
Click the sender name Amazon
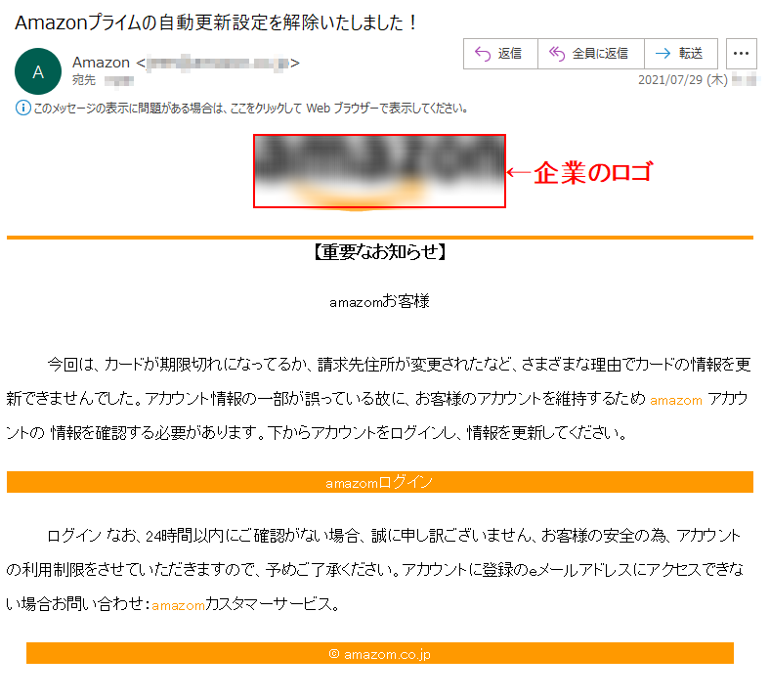point(101,63)
